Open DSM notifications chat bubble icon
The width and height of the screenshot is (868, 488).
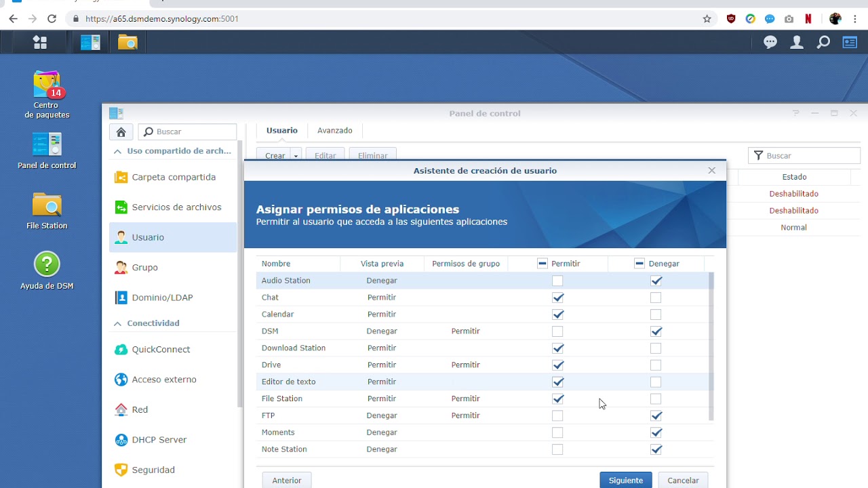pos(770,42)
